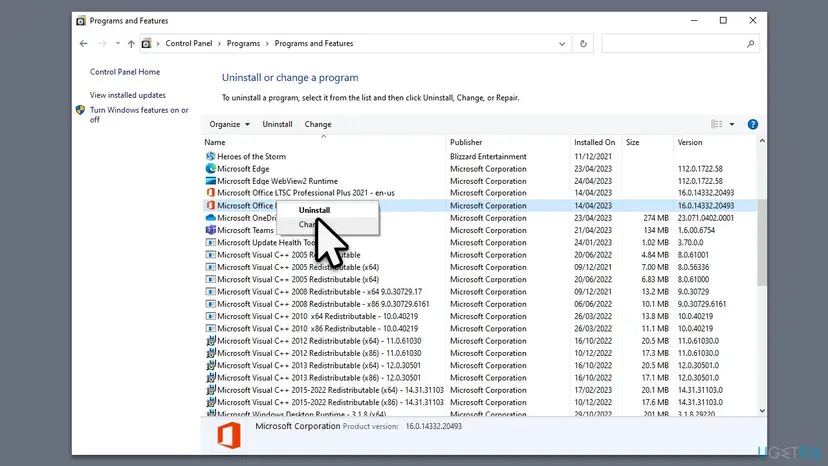Click the Office LTSC Professional Plus icon

tap(211, 193)
